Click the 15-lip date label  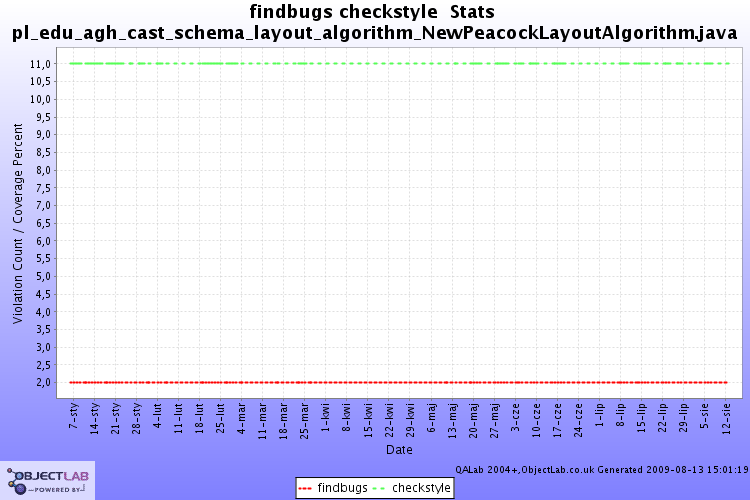click(642, 418)
